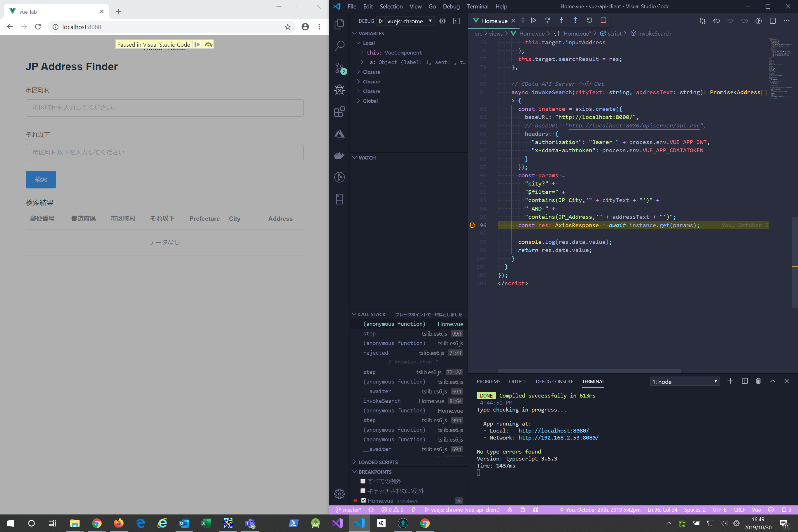Uncheck Home.vue line 96 breakpoint
The width and height of the screenshot is (798, 532).
pyautogui.click(x=363, y=501)
